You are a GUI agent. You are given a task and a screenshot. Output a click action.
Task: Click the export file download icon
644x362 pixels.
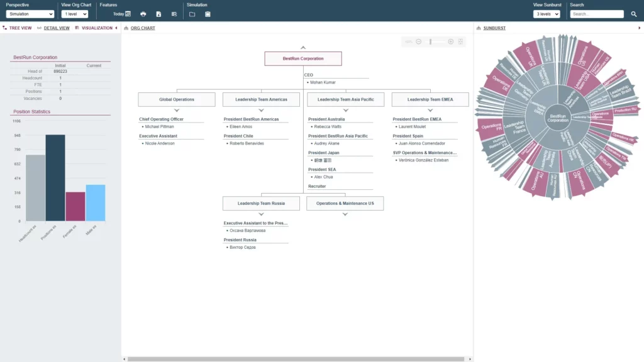coord(158,14)
